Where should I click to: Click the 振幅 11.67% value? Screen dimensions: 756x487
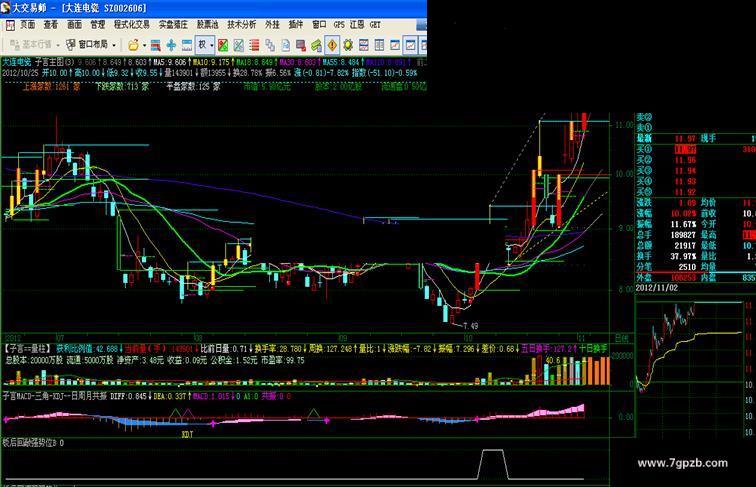[x=683, y=224]
